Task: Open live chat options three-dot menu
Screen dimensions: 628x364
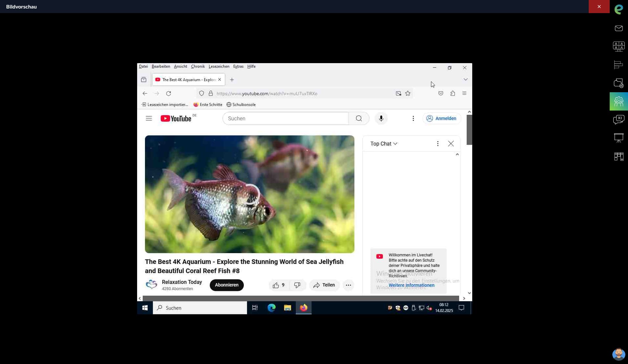Action: click(438, 144)
